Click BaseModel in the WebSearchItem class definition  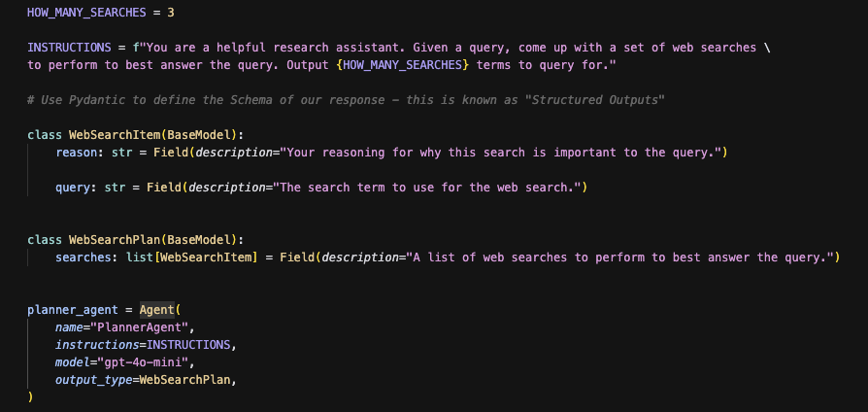[199, 135]
